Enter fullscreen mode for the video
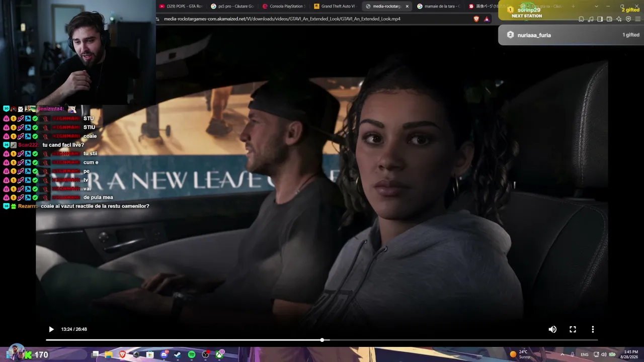This screenshot has height=362, width=644. click(573, 329)
